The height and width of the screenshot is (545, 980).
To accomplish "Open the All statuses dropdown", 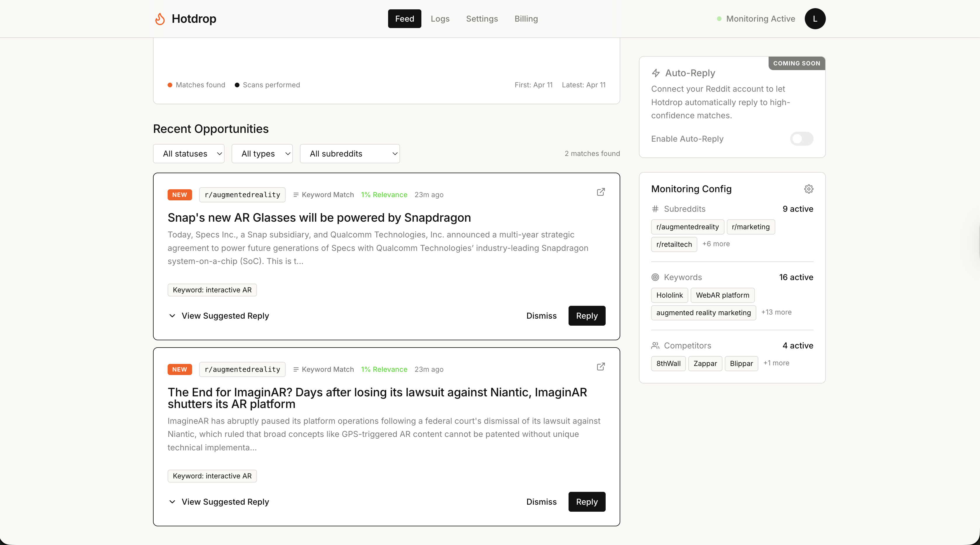I will pos(189,154).
